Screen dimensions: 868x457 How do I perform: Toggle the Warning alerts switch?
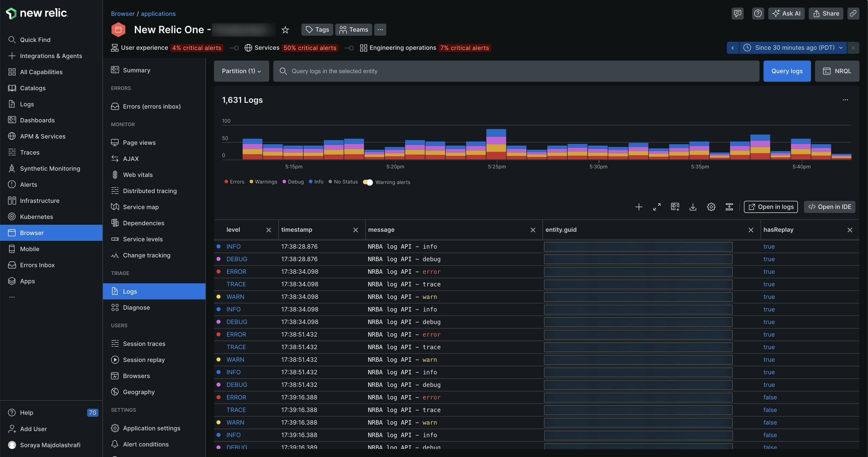click(368, 182)
